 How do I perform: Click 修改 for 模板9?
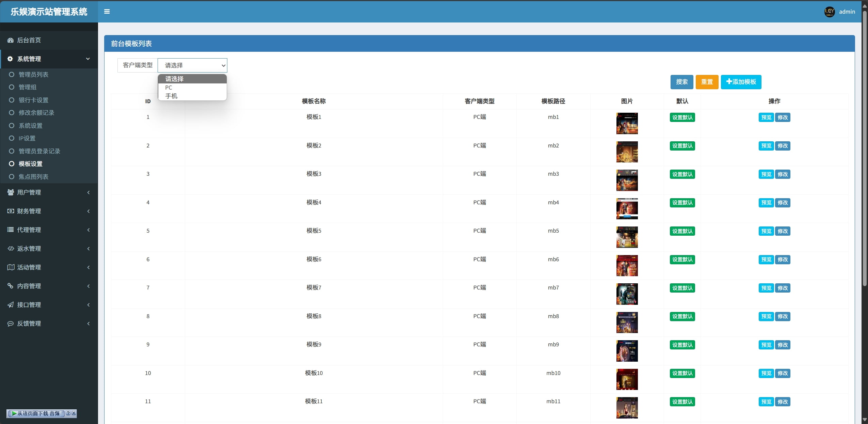[x=783, y=345]
